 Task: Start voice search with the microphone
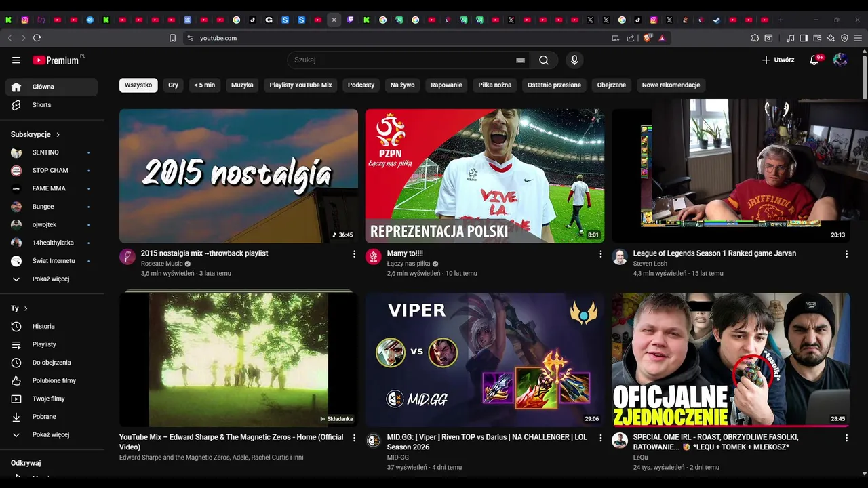574,60
